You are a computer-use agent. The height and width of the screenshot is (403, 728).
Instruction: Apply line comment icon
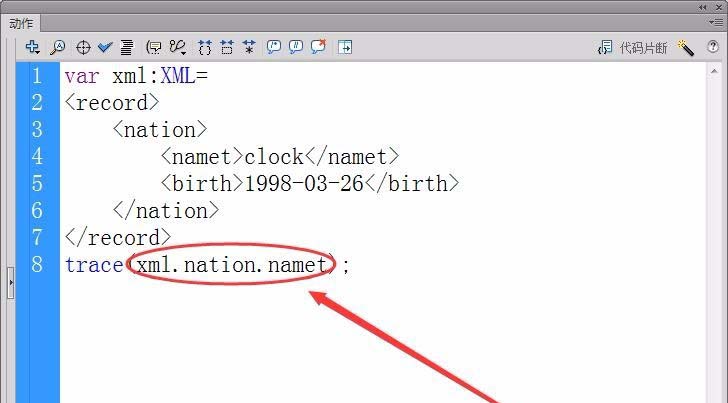point(296,46)
